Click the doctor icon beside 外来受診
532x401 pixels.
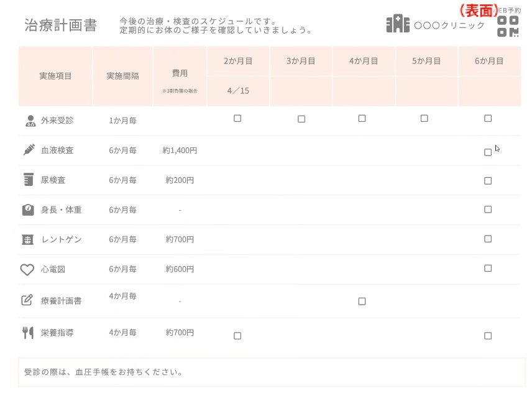pyautogui.click(x=30, y=121)
